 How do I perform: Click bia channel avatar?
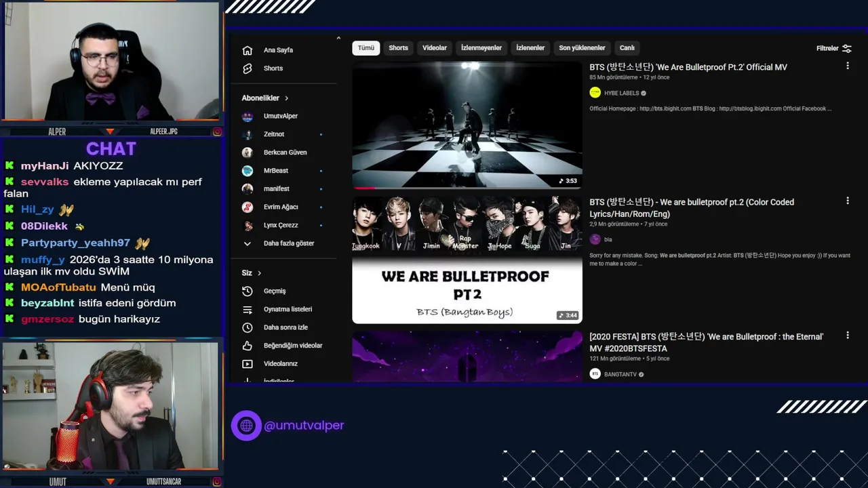pyautogui.click(x=595, y=239)
